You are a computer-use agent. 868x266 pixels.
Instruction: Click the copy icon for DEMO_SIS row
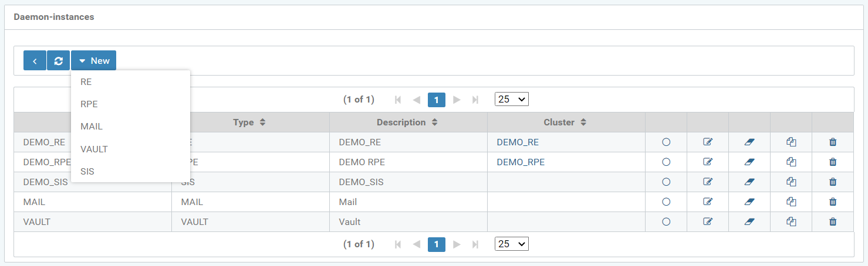click(791, 182)
